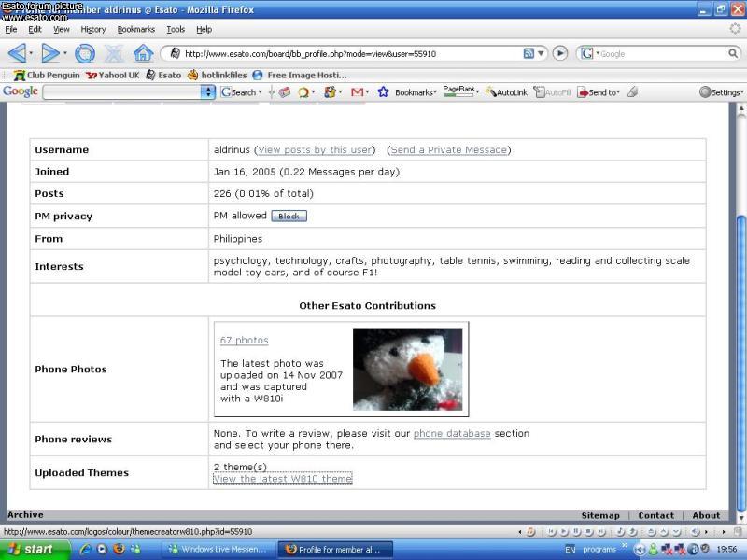
Task: Click the Windows Start button
Action: pyautogui.click(x=35, y=549)
